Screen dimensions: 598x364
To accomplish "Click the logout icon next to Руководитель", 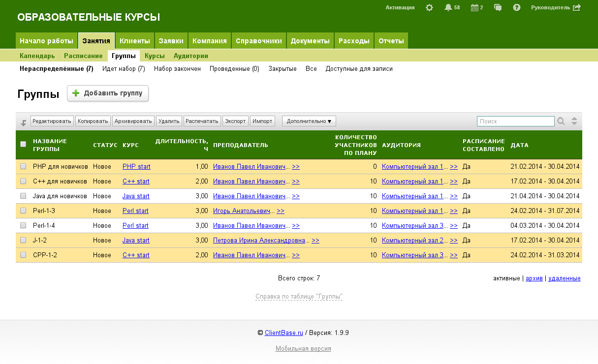I will click(577, 7).
